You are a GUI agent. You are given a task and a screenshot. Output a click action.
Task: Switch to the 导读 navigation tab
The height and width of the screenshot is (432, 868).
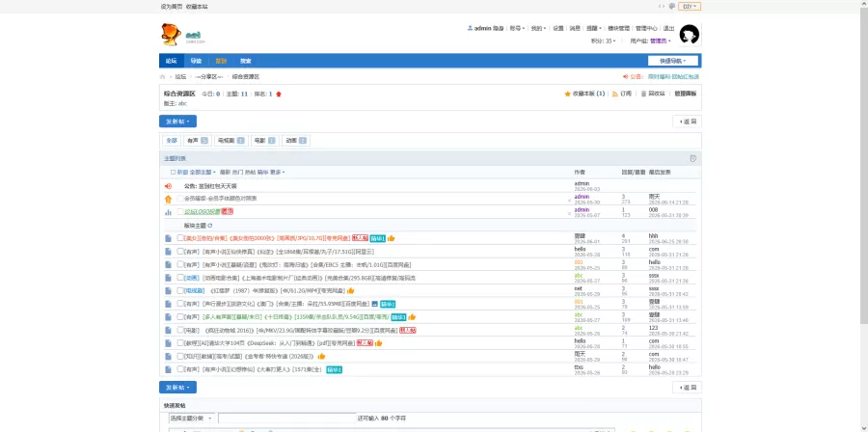[x=196, y=61]
